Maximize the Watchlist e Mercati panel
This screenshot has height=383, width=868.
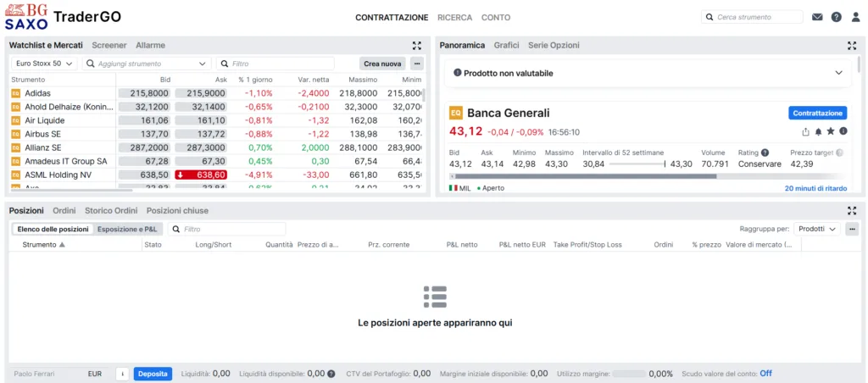click(x=417, y=46)
